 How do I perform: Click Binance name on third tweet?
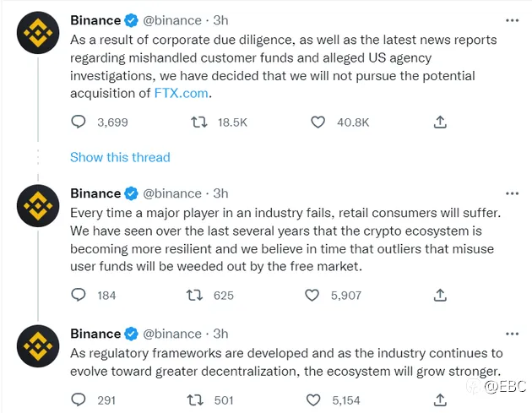pyautogui.click(x=95, y=334)
